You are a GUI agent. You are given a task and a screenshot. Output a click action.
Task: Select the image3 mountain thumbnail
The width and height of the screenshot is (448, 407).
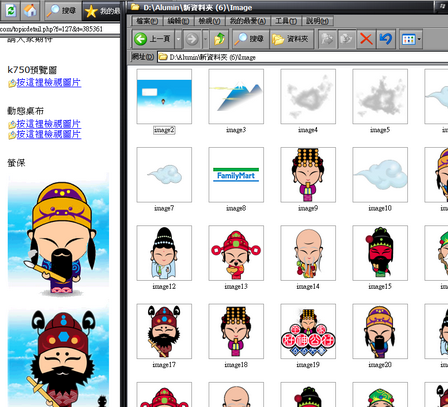point(236,96)
